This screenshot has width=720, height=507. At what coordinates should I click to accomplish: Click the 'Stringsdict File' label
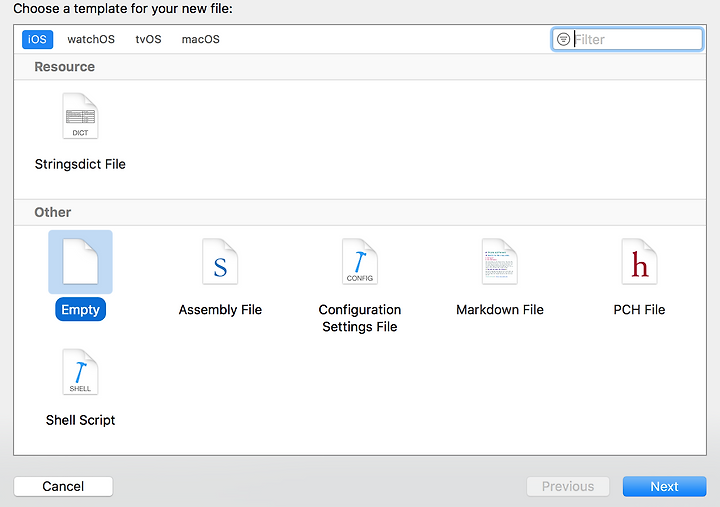80,164
